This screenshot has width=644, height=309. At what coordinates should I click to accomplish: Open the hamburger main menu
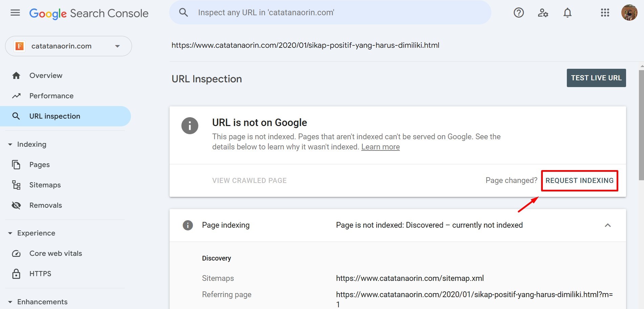[x=15, y=13]
